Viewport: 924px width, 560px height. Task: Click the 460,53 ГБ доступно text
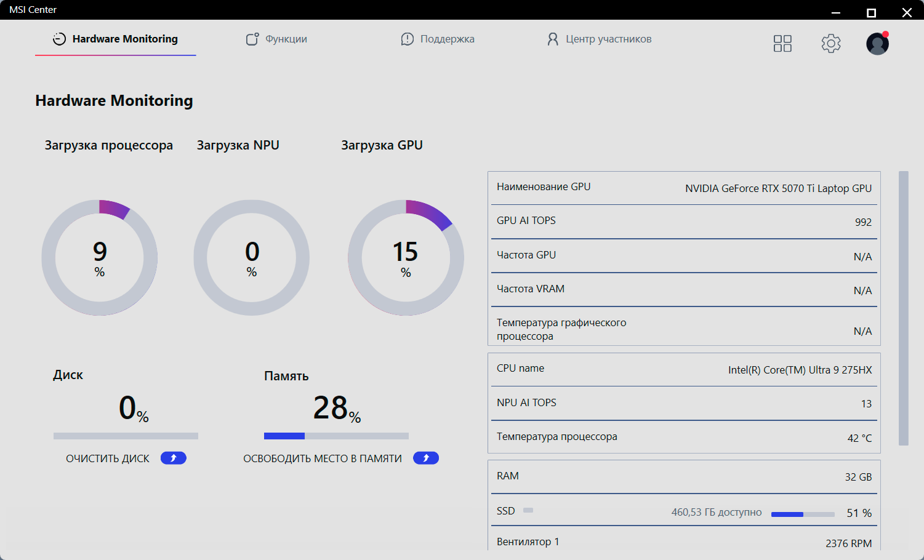point(717,512)
